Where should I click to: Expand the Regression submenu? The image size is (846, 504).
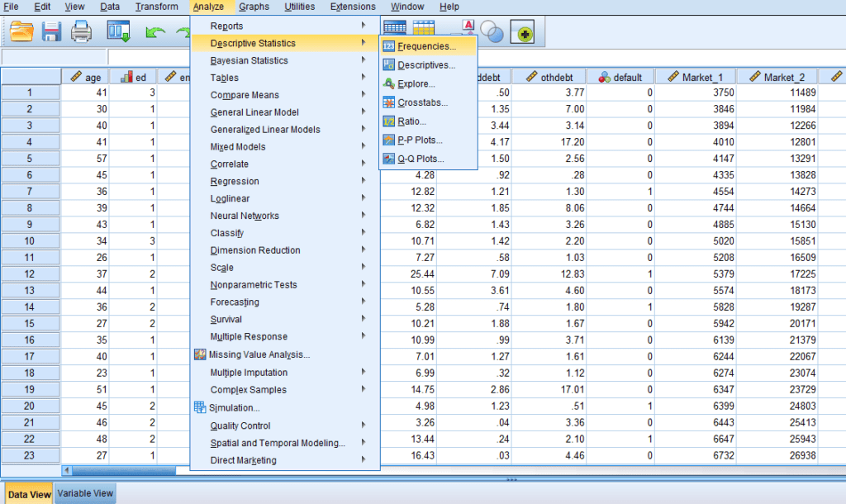(x=235, y=182)
